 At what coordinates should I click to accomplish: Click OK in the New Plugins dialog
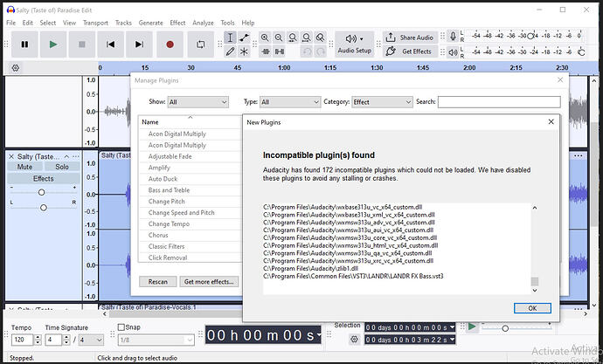point(531,308)
